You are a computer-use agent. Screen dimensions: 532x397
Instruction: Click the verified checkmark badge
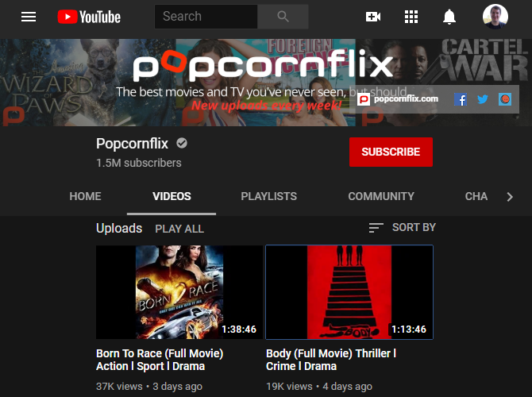(x=182, y=143)
